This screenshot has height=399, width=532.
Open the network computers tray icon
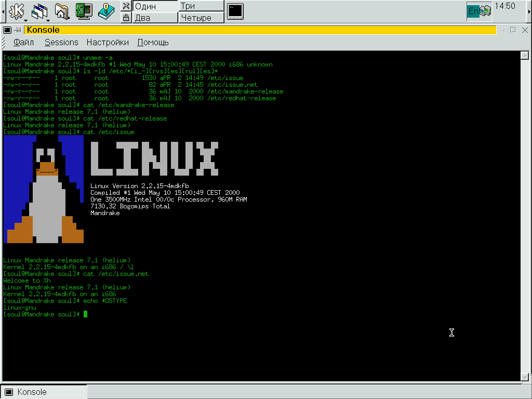click(486, 11)
